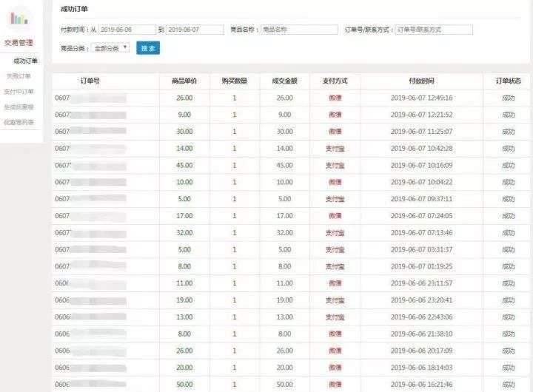Open the 优惠券列表 sidebar entry
Image resolution: width=533 pixels, height=392 pixels.
pyautogui.click(x=19, y=122)
